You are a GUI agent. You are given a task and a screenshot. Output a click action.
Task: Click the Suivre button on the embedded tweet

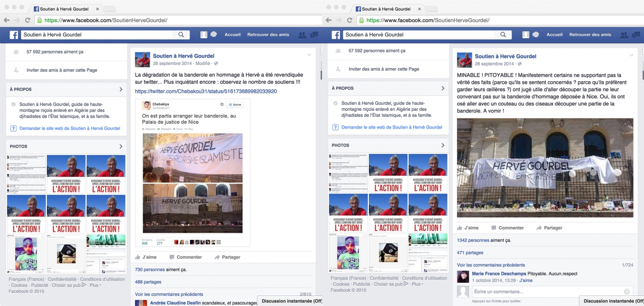pyautogui.click(x=235, y=105)
